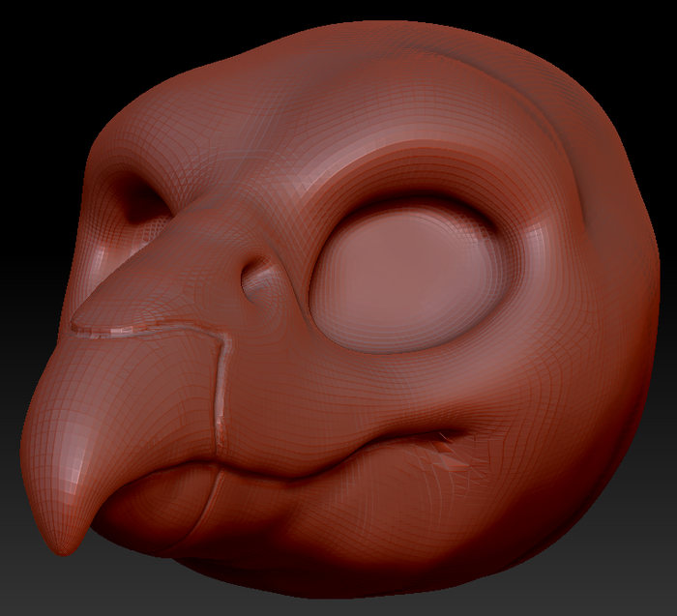Click the nostril hole above the beak
Viewport: 677px width, 616px height.
point(258,279)
